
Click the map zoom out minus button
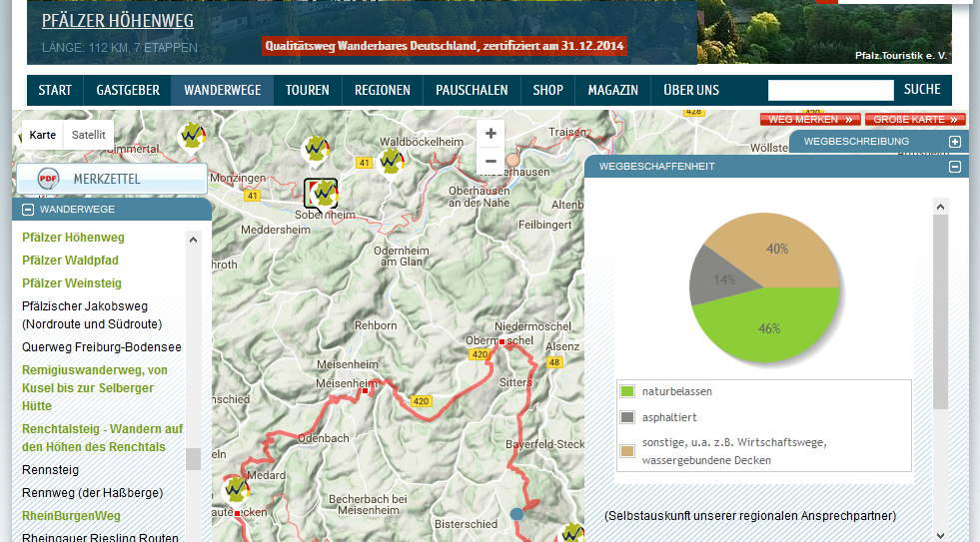point(490,161)
